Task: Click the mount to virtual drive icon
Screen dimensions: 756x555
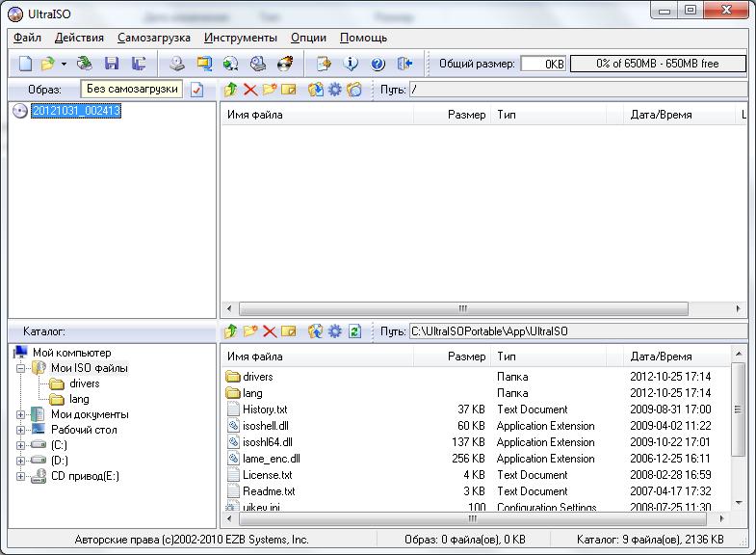Action: [258, 64]
